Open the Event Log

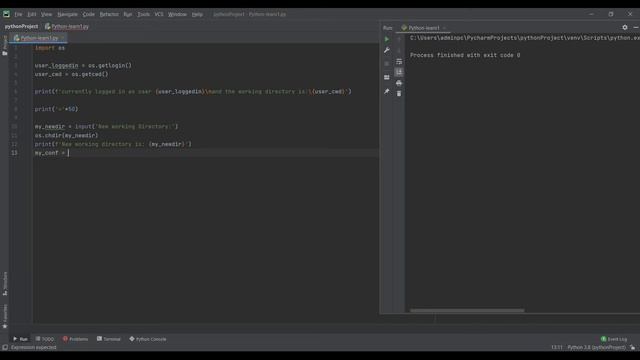(x=613, y=339)
